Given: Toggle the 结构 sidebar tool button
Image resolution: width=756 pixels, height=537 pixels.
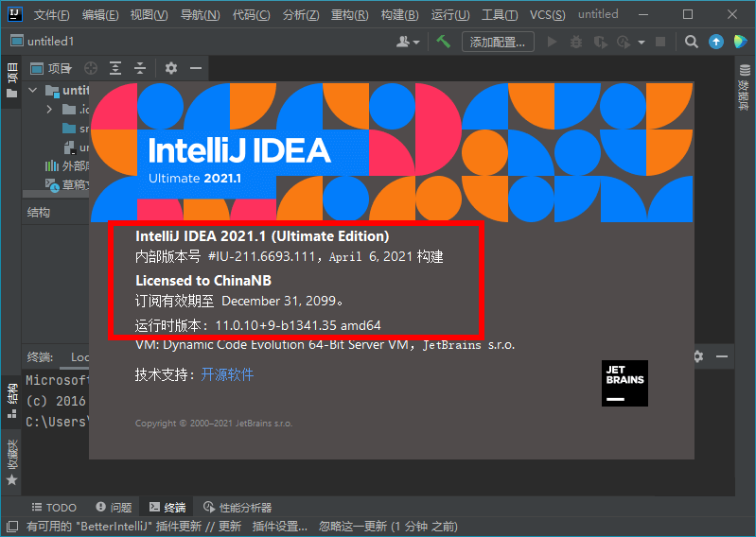Looking at the screenshot, I should (x=11, y=401).
